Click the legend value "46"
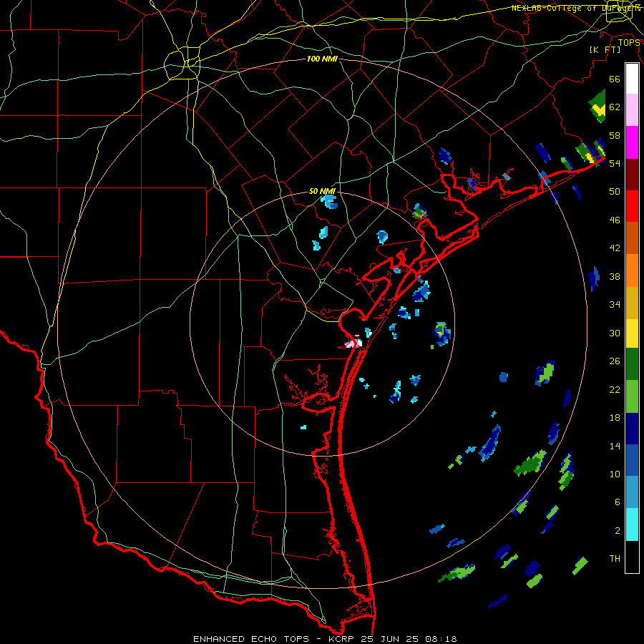The height and width of the screenshot is (644, 644). (x=615, y=220)
